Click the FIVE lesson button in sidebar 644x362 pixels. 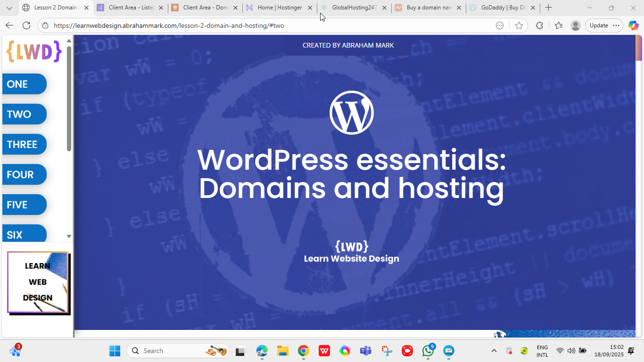(24, 205)
